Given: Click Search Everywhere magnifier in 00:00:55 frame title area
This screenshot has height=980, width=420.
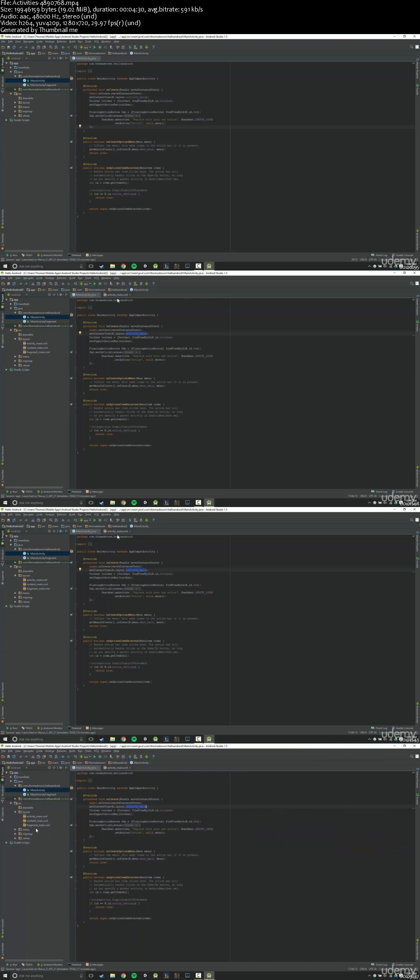Looking at the screenshot, I should pos(412,47).
